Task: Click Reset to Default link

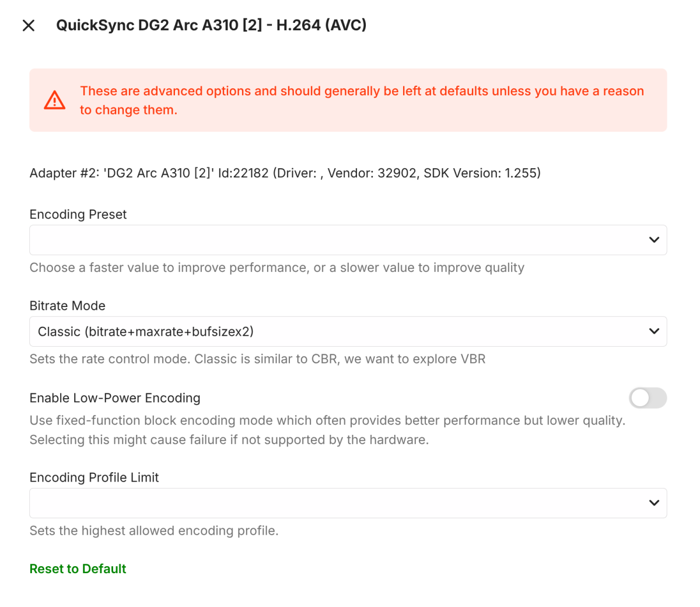Action: [78, 568]
